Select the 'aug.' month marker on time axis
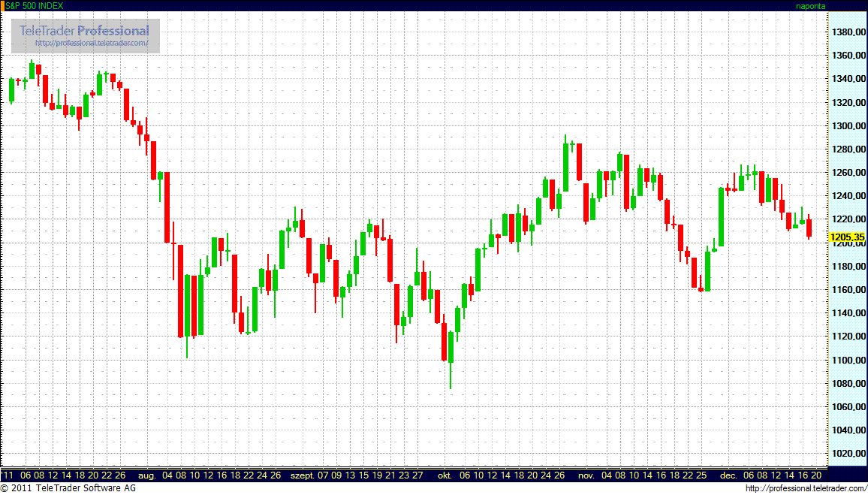Image resolution: width=868 pixels, height=495 pixels. click(146, 475)
